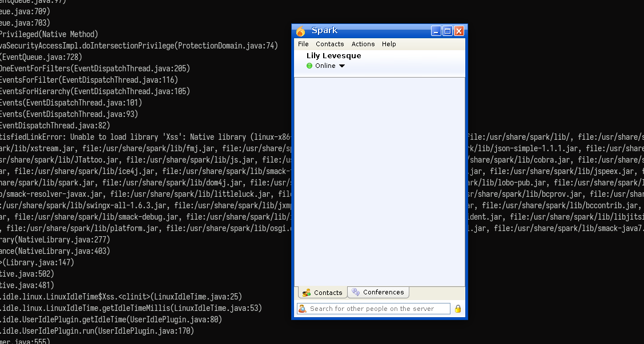Screen dimensions: 644x344
Task: Click terminal line Library.java:147
Action: click(37, 262)
